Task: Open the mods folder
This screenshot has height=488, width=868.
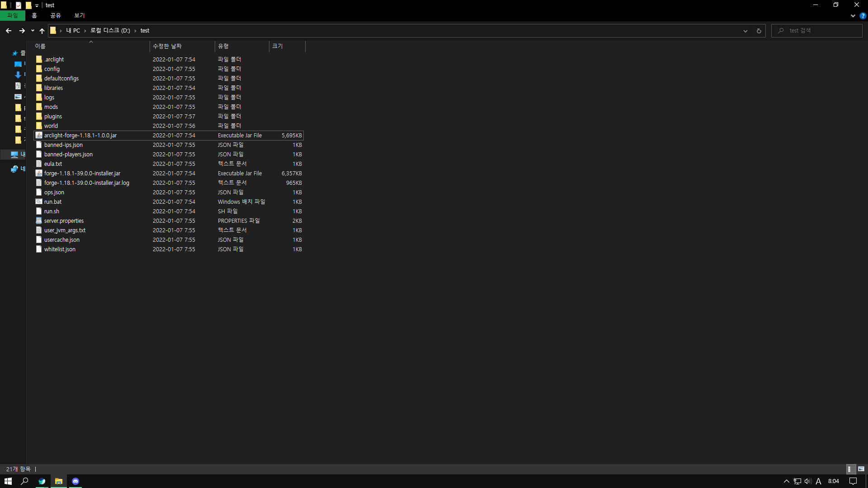Action: (51, 107)
